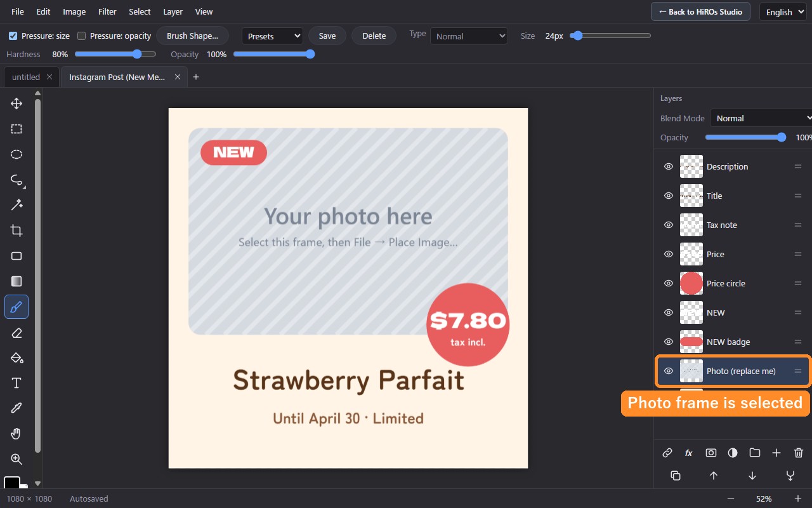Pick the Paint Bucket fill tool
Screen dimensions: 812x508
click(16, 358)
